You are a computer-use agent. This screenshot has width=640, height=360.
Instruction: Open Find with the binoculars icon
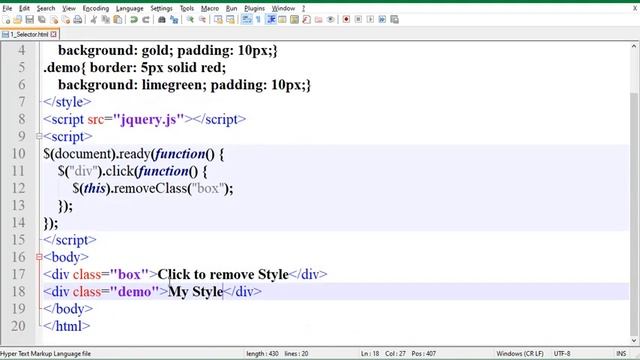point(162,20)
